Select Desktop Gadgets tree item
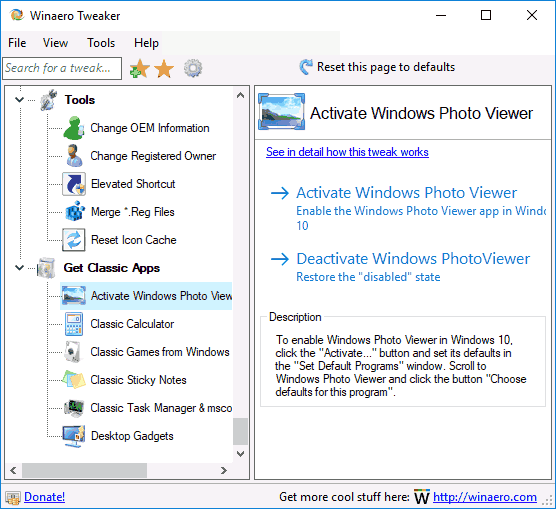Screen dimensions: 556x509 [x=132, y=436]
